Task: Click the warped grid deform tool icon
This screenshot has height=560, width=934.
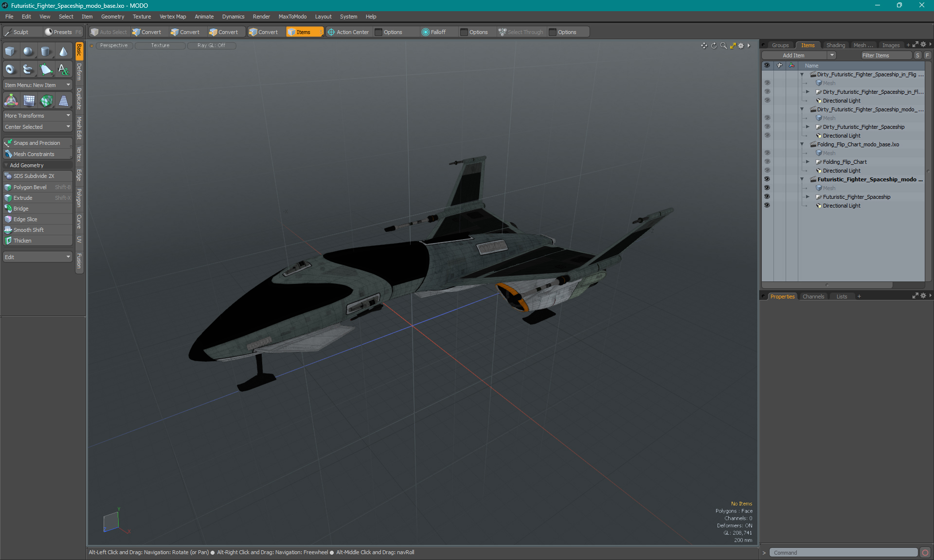Action: click(x=29, y=101)
